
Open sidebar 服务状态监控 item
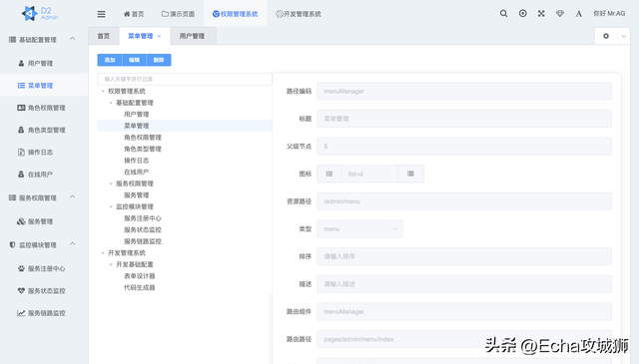click(44, 291)
